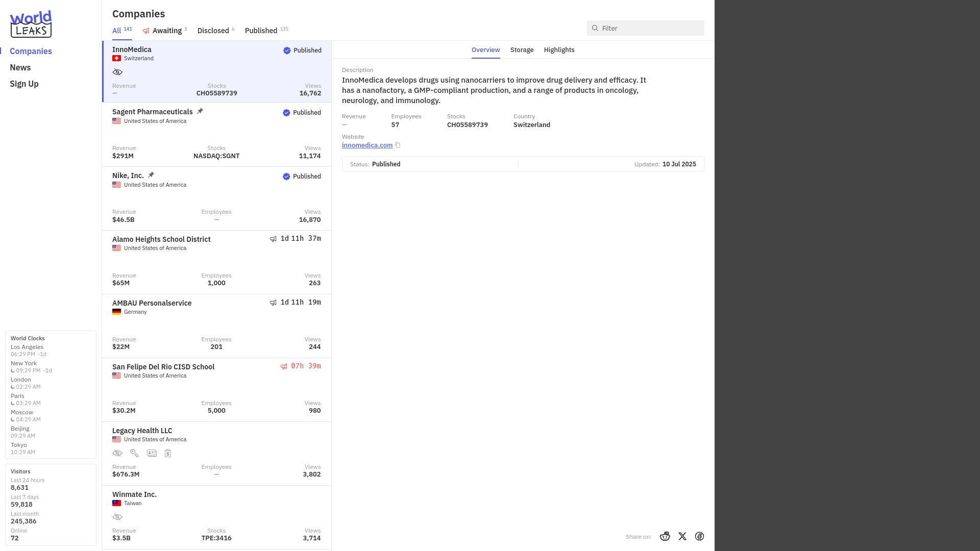Click the crossed-eye icon under Winmate Inc.

tap(117, 517)
